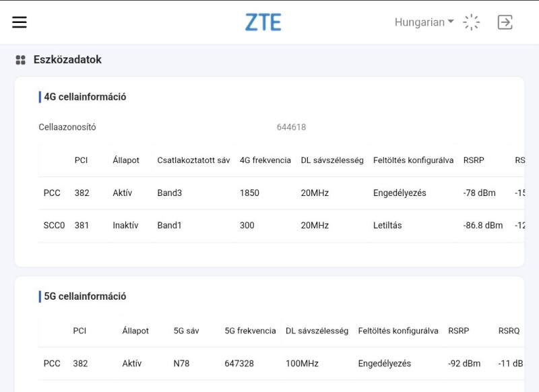Select the SCC0 row label
539x392 pixels.
[54, 226]
